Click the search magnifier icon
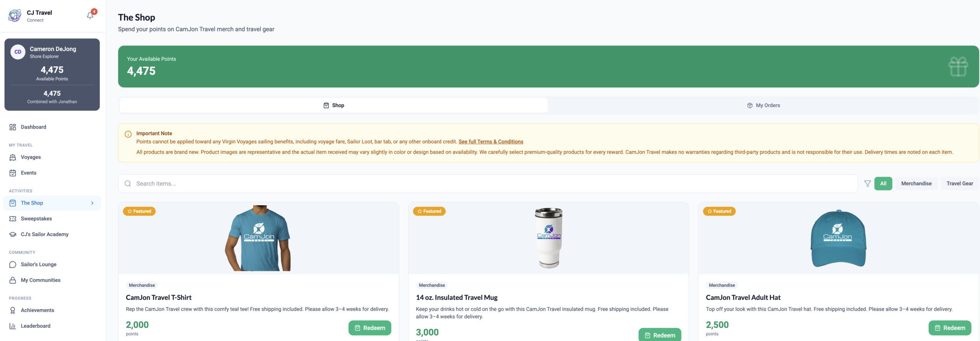The height and width of the screenshot is (341, 980). [x=128, y=184]
